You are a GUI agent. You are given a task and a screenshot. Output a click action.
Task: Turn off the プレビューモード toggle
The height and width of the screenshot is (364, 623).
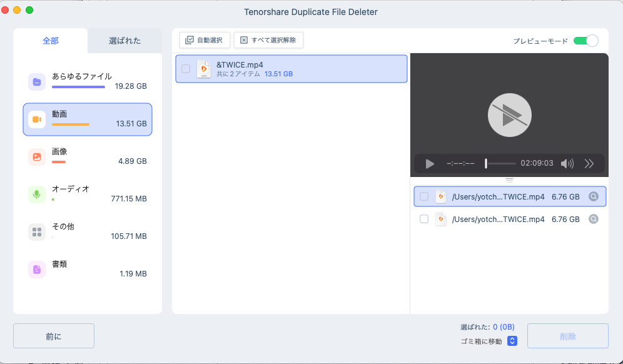point(585,41)
